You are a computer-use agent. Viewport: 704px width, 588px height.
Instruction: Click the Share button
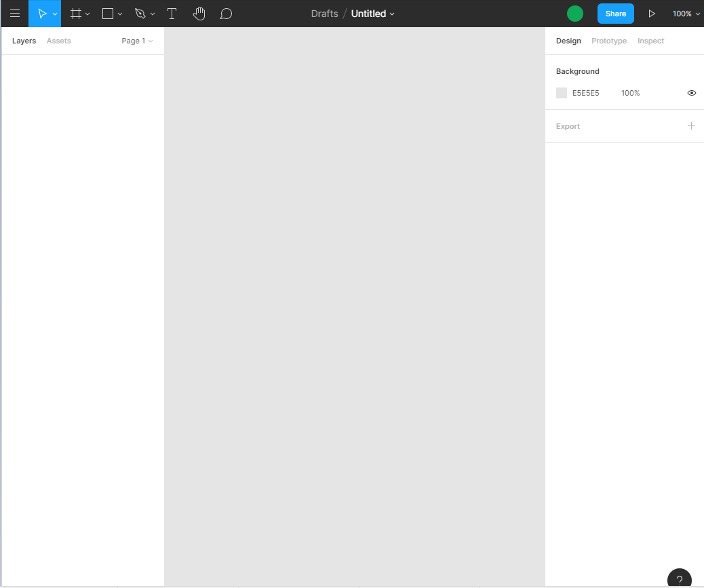tap(616, 14)
